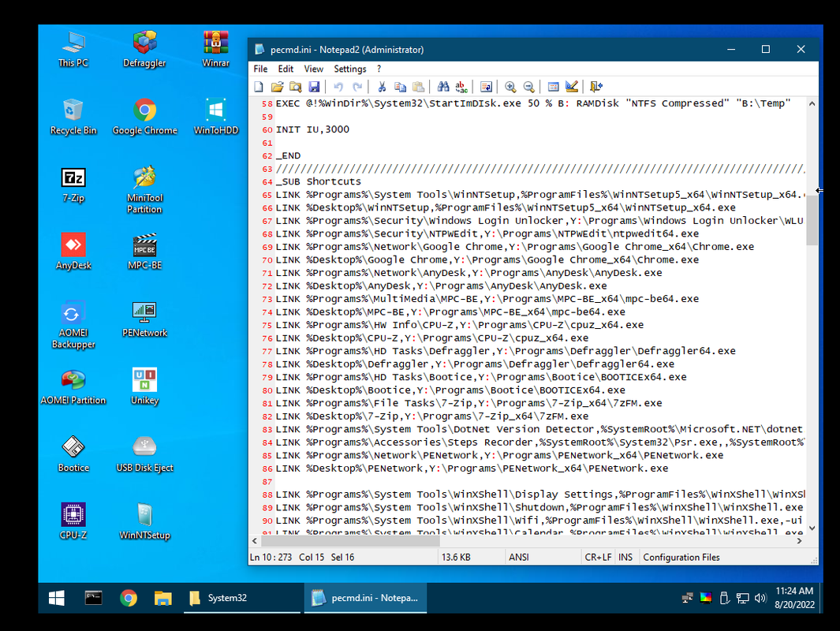Click the Winrar desktop icon
Viewport: 840px width, 631px height.
(x=216, y=49)
